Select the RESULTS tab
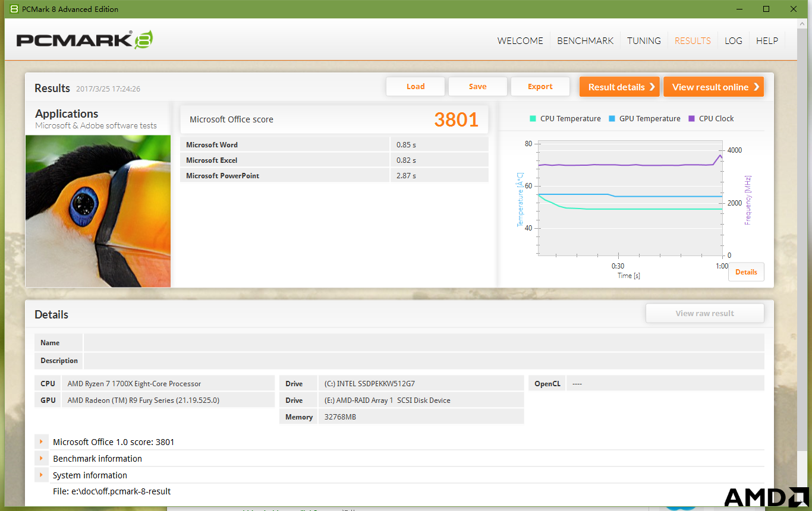 pos(693,41)
